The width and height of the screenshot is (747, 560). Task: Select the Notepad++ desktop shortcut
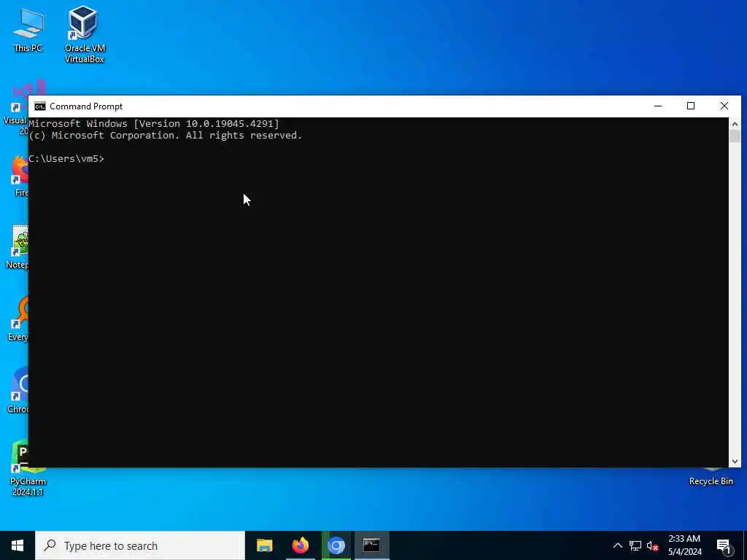tap(18, 248)
